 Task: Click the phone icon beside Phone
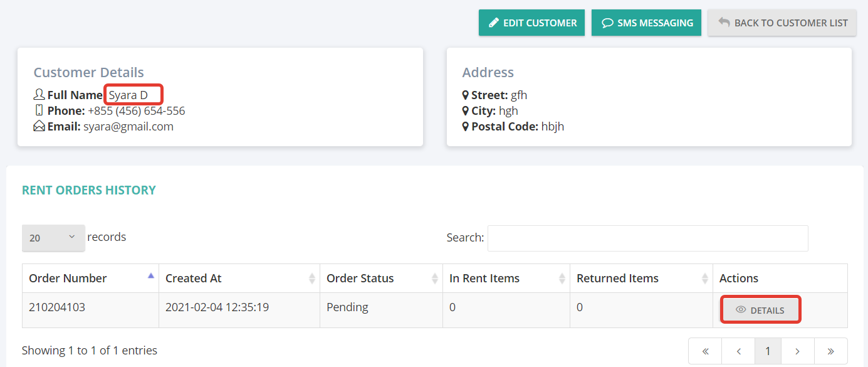39,110
